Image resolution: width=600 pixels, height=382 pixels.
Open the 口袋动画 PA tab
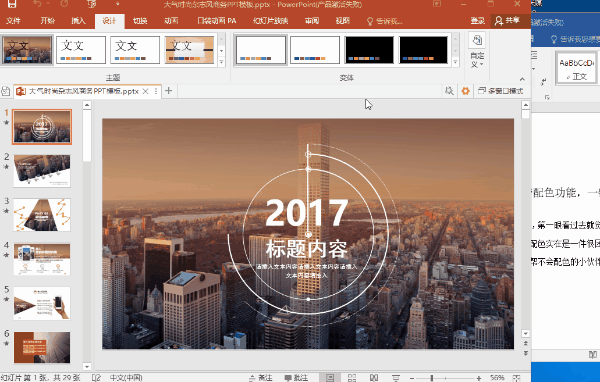217,21
